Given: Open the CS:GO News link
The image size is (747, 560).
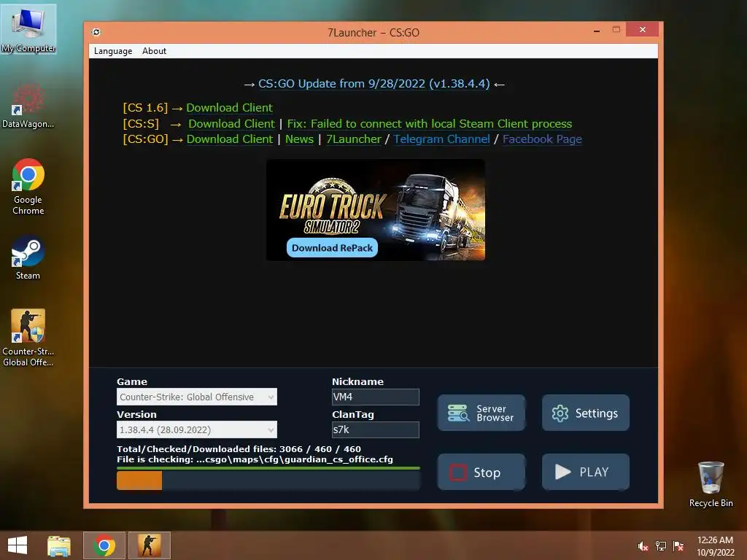Looking at the screenshot, I should point(299,139).
